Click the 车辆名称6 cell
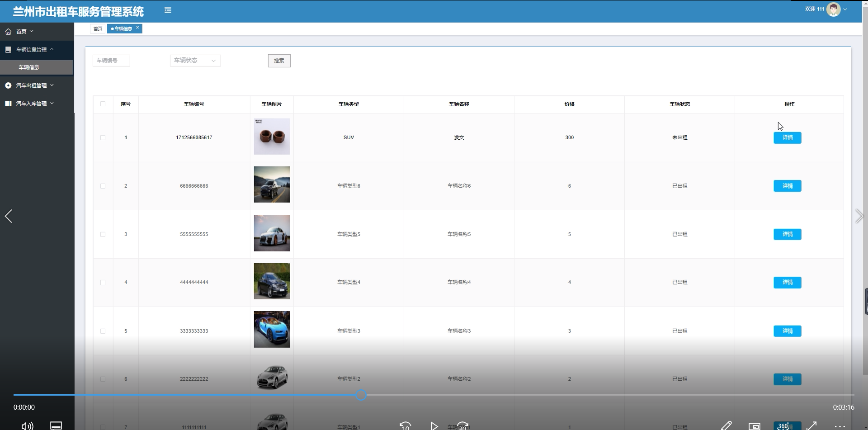Viewport: 868px width, 430px height. click(x=459, y=186)
